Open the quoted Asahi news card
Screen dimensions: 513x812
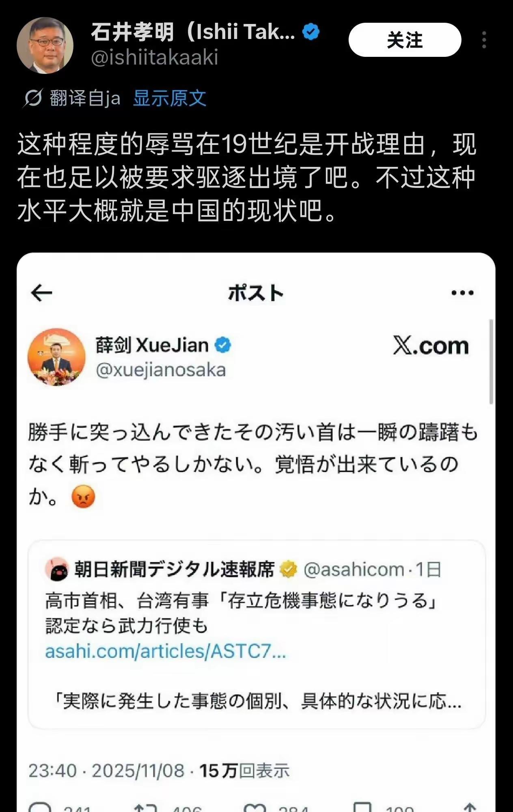tap(256, 635)
